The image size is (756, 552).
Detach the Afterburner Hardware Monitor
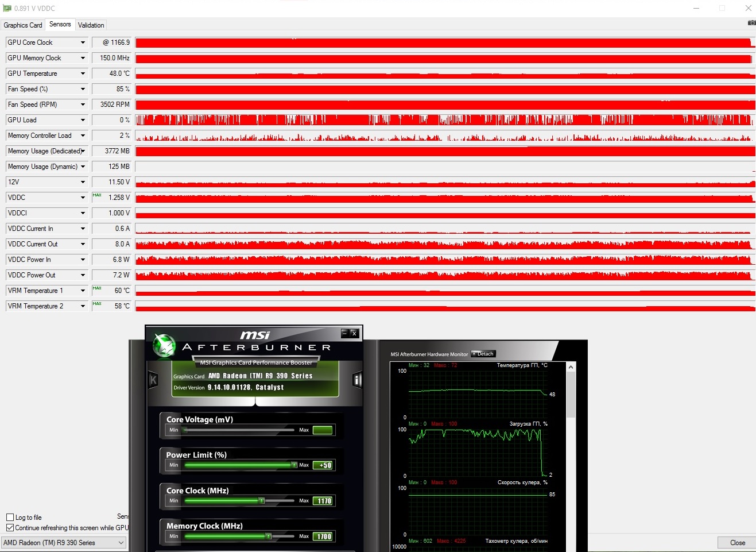click(x=483, y=354)
